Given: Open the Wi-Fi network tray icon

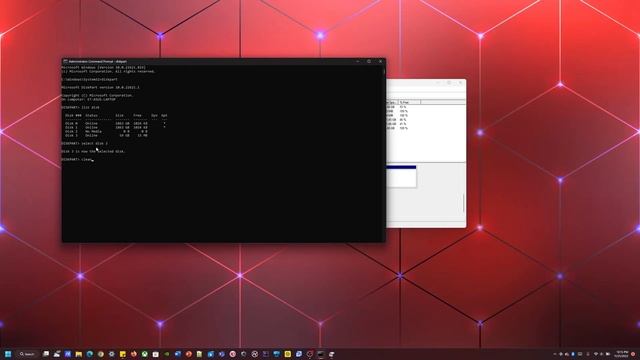Looking at the screenshot, I should [596, 354].
